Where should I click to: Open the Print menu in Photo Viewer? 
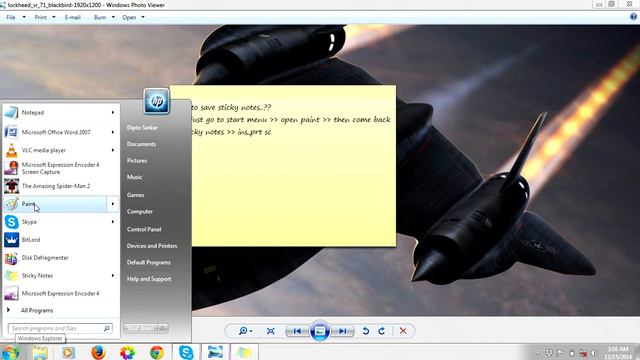tap(44, 17)
